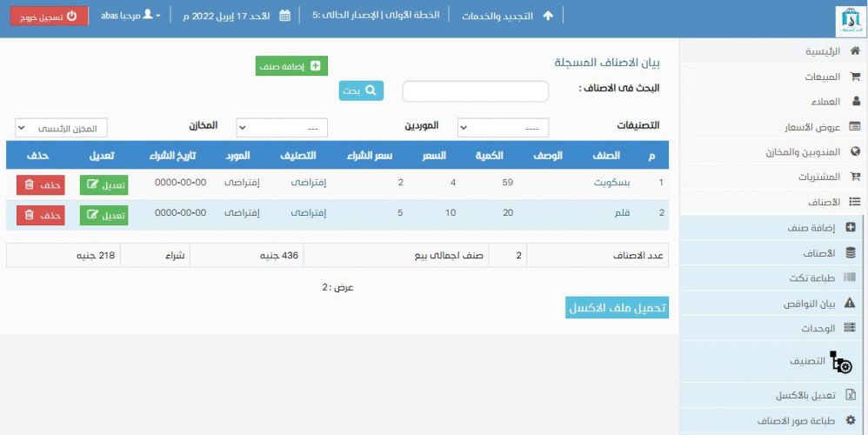Click the database icon beside الاصناف submenu
Screen dimensions: 868x435
[851, 252]
